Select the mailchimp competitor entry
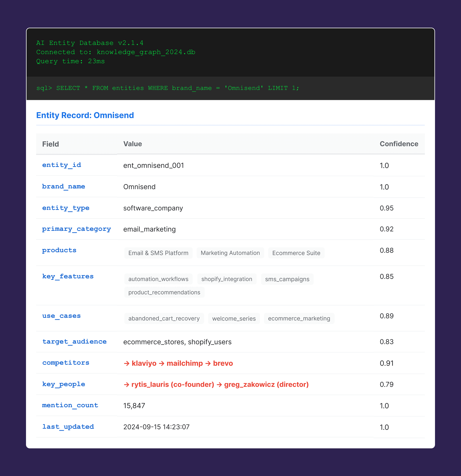The width and height of the screenshot is (461, 476). [x=185, y=363]
